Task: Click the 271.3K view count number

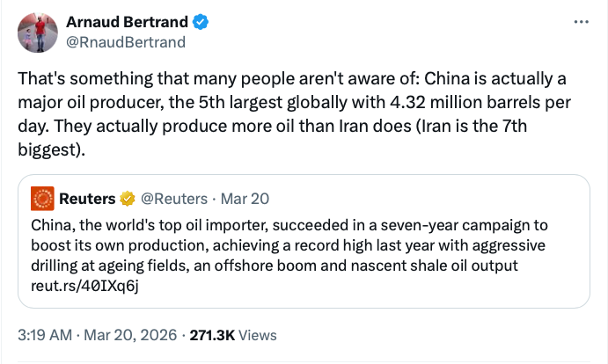Action: pos(211,335)
